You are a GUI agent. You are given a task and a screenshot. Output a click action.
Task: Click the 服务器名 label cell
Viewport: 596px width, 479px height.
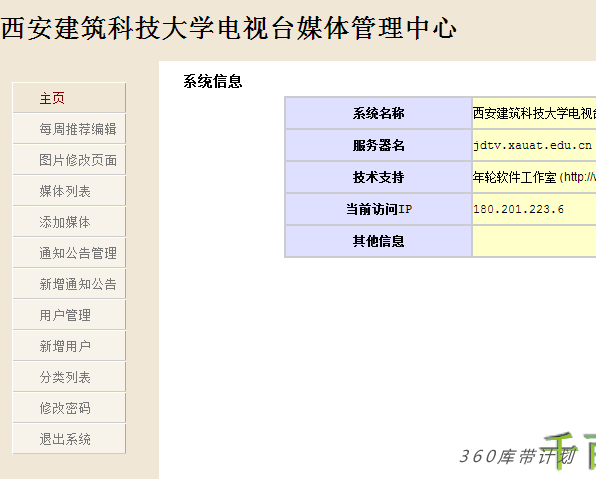point(379,145)
